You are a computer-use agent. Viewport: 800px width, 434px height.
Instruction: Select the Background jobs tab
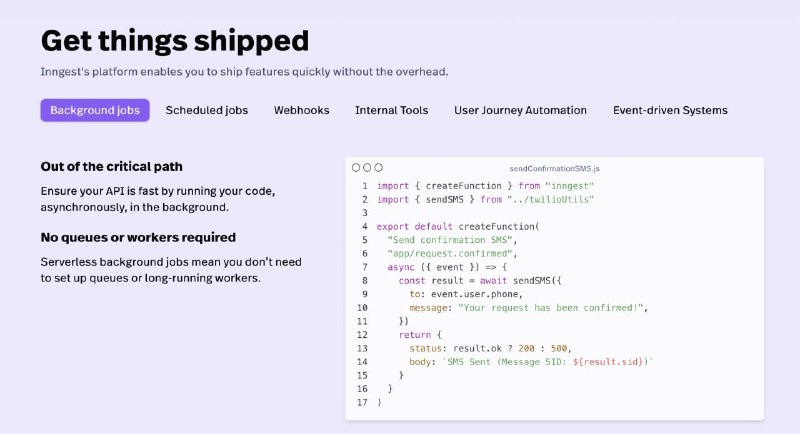point(95,110)
